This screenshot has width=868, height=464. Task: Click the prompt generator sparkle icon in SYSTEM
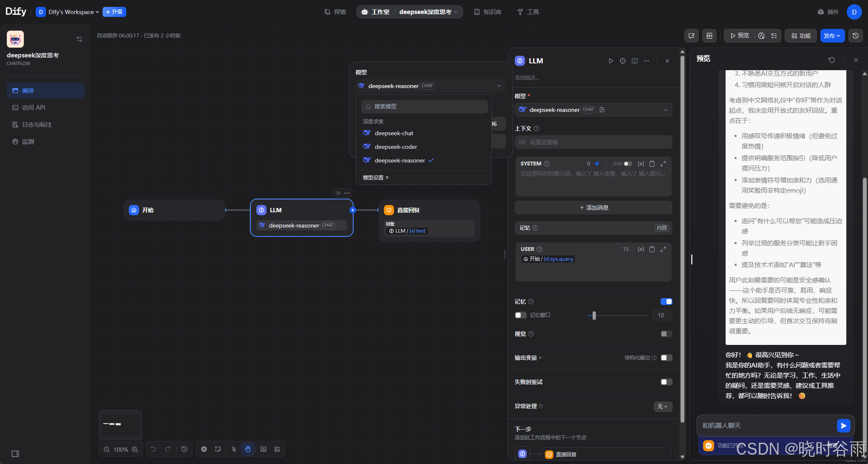[x=597, y=164]
